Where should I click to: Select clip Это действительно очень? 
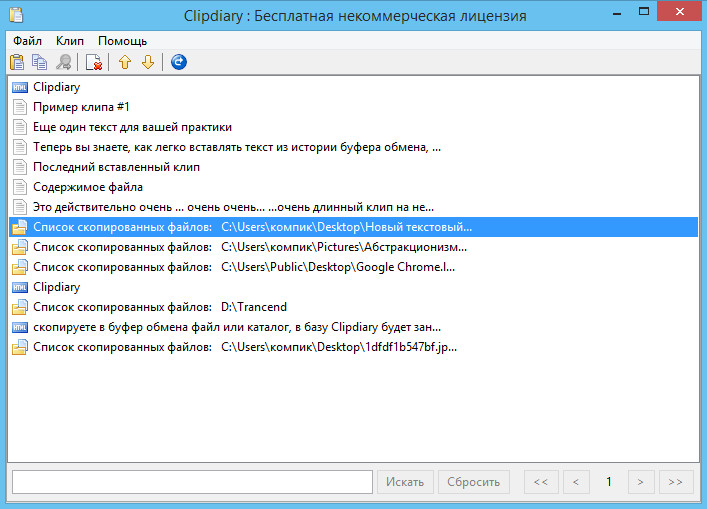[354, 207]
